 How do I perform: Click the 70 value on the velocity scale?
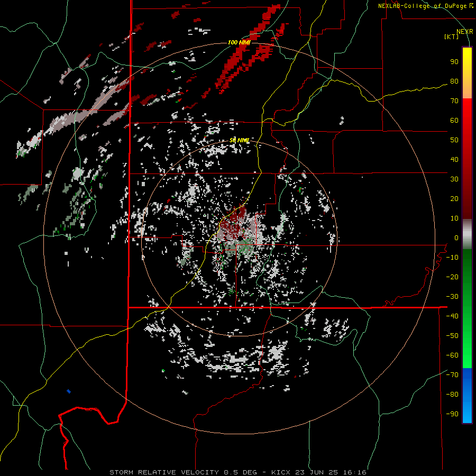pyautogui.click(x=454, y=101)
